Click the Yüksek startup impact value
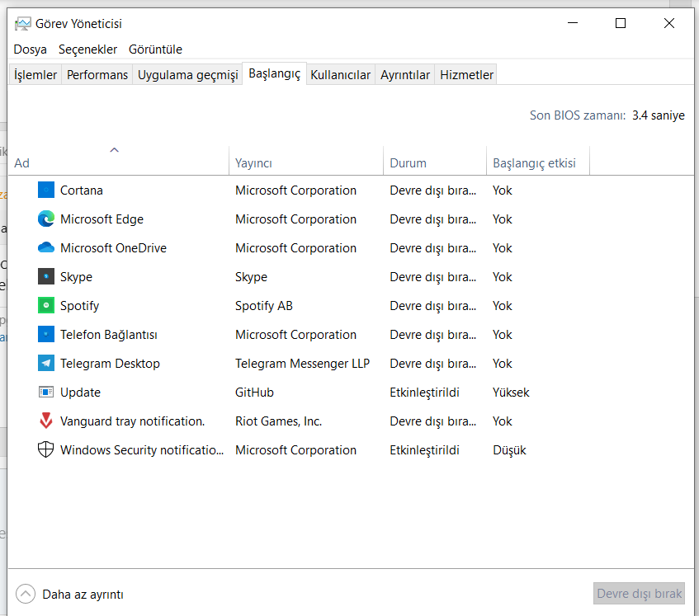The height and width of the screenshot is (616, 699). [511, 393]
